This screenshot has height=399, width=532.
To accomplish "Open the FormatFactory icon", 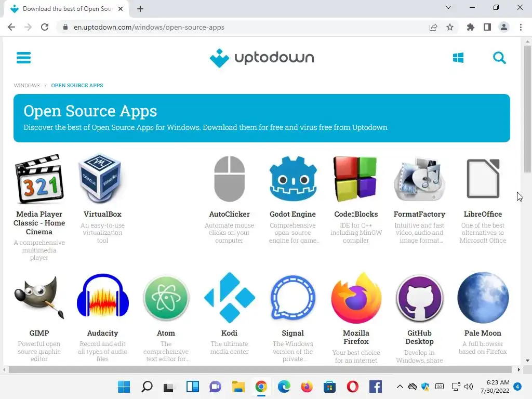I will (419, 179).
